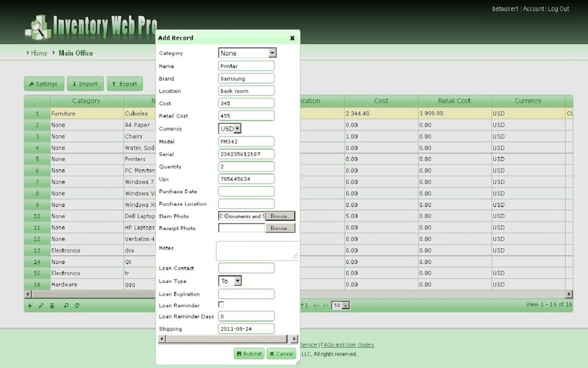
Task: Click the grid horizontal scrollbar left arrow
Action: coord(28,294)
